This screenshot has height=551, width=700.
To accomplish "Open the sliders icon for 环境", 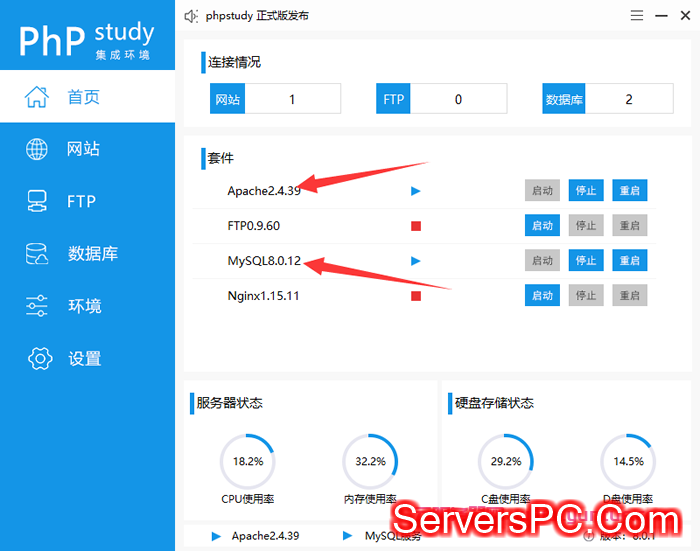I will pyautogui.click(x=37, y=305).
